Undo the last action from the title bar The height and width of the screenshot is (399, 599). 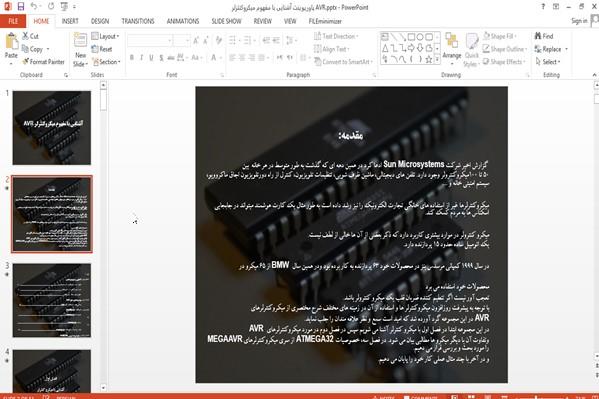point(34,6)
